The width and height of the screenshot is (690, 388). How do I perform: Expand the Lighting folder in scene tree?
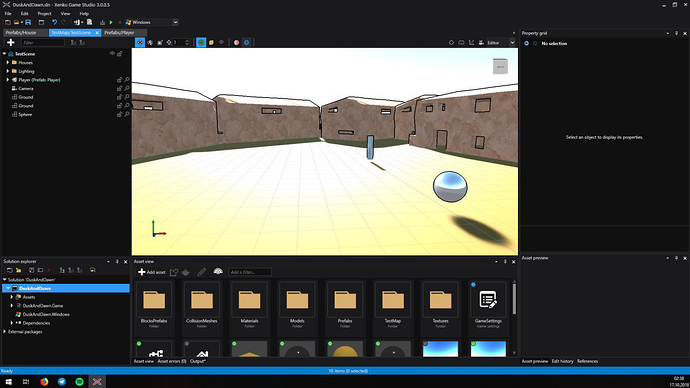coord(7,71)
